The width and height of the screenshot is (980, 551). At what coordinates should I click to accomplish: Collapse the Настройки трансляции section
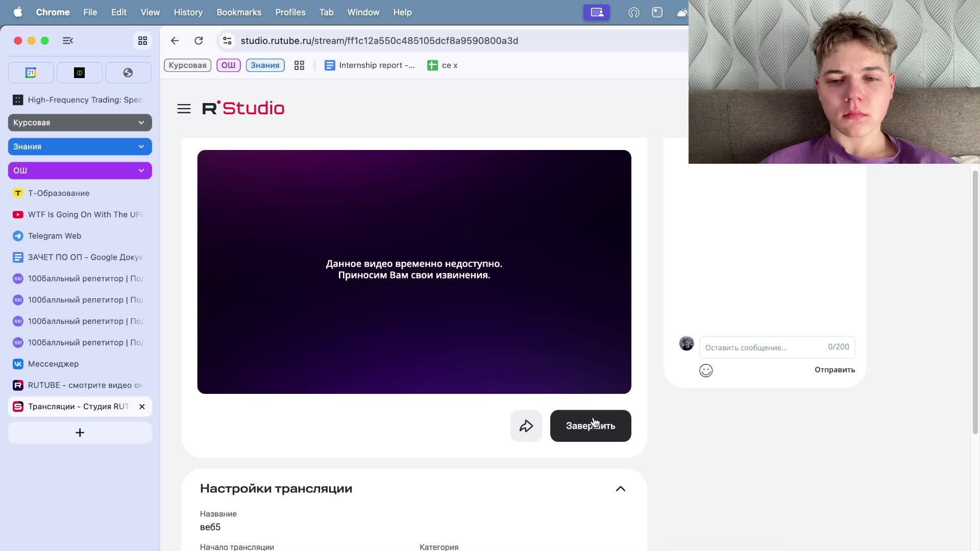(620, 489)
